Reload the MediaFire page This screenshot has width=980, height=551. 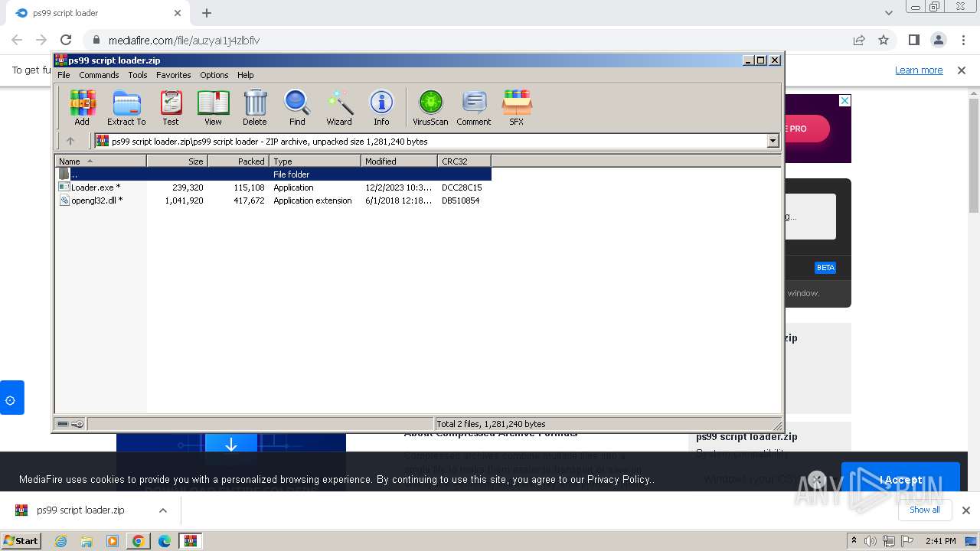pyautogui.click(x=66, y=40)
